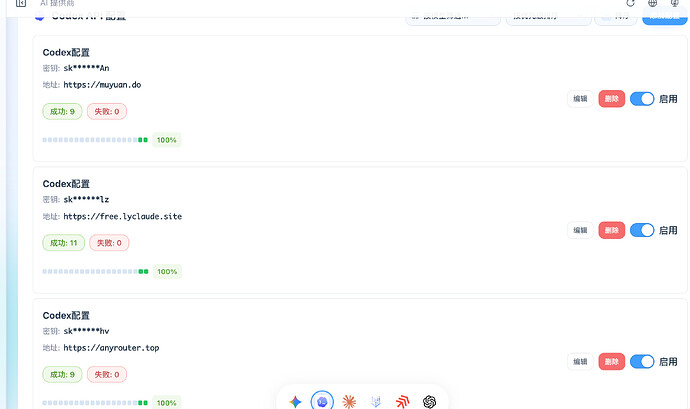The width and height of the screenshot is (690, 409).
Task: Click 100% badge on the muyuan.do card
Action: click(x=167, y=140)
